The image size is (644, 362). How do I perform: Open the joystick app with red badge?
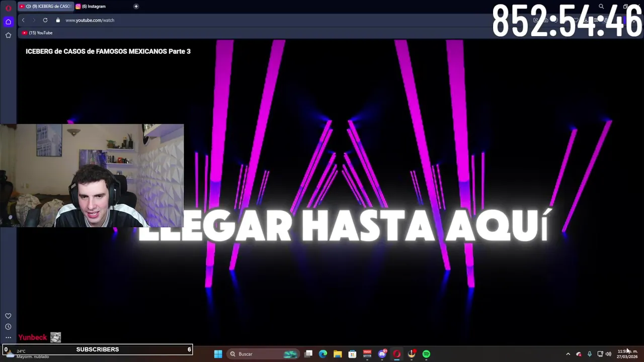point(412,354)
